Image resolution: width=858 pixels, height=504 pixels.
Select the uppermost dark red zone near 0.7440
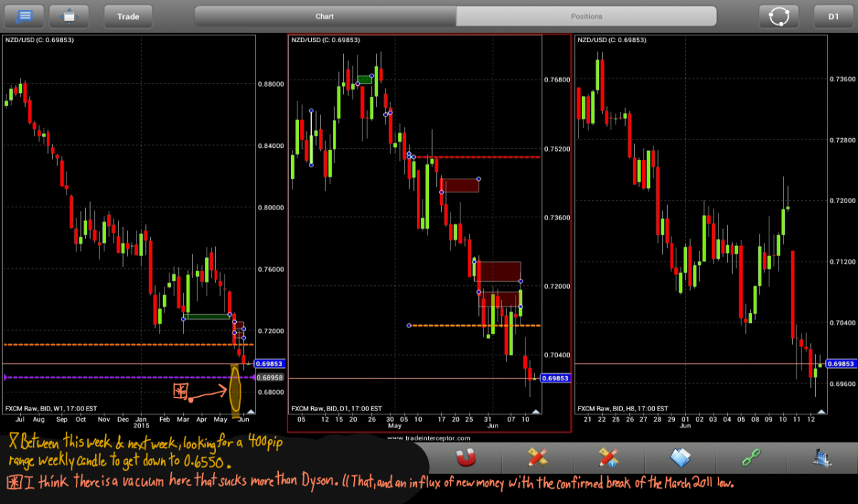coord(460,185)
